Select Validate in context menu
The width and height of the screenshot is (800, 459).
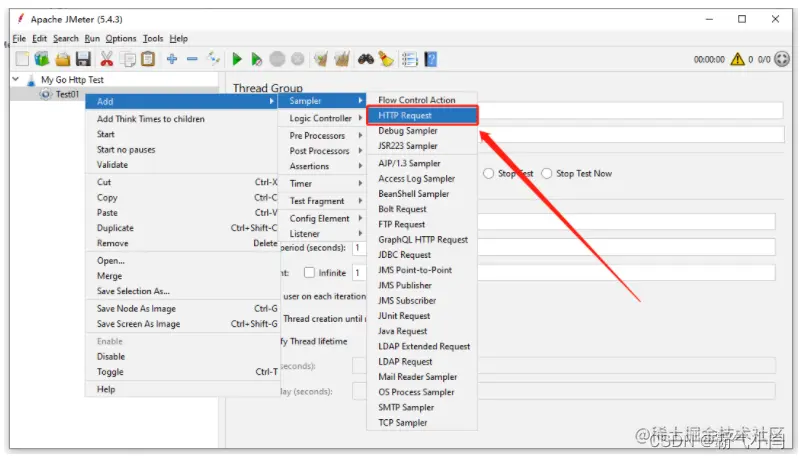coord(182,165)
